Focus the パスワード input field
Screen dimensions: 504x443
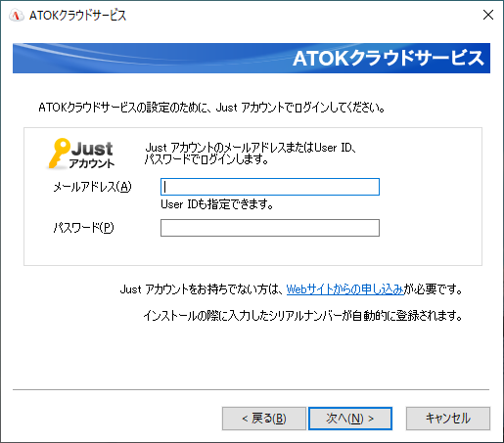pyautogui.click(x=270, y=228)
